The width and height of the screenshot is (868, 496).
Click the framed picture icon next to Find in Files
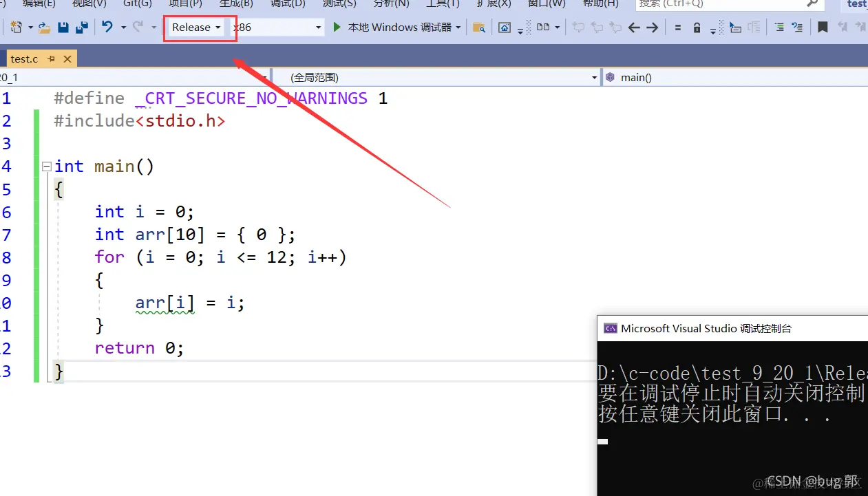(x=505, y=28)
